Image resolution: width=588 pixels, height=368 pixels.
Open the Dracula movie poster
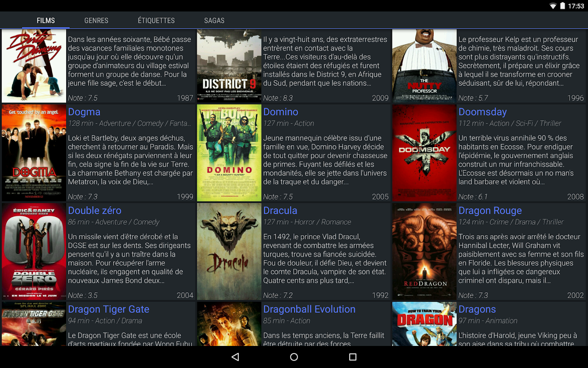[x=229, y=251]
